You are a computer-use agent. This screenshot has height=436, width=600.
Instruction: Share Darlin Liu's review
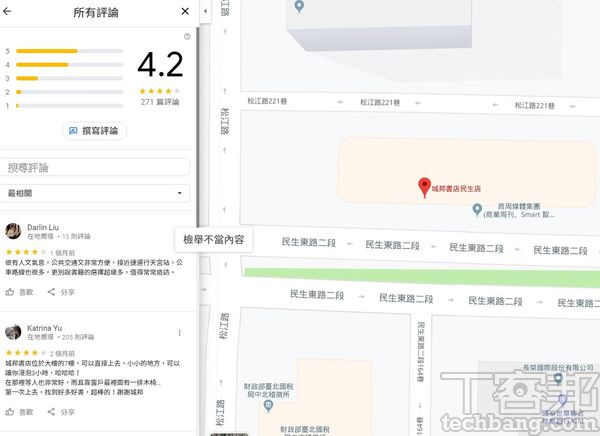(x=61, y=292)
